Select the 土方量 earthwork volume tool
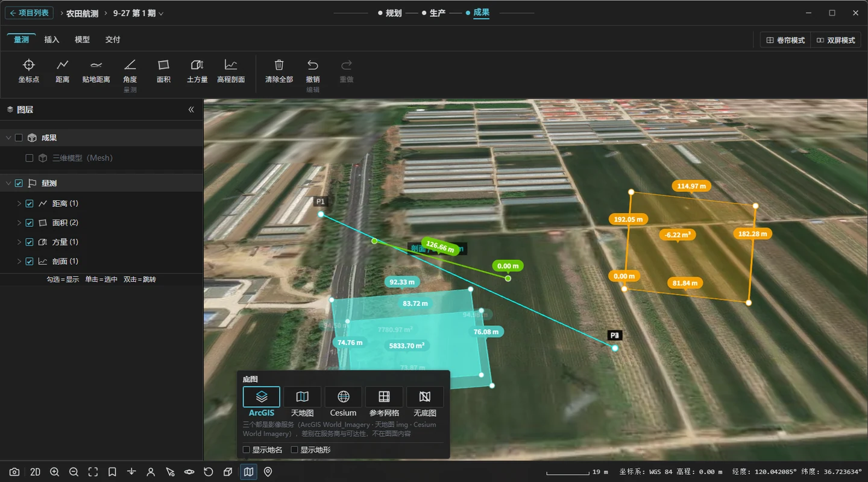868x482 pixels. [197, 71]
